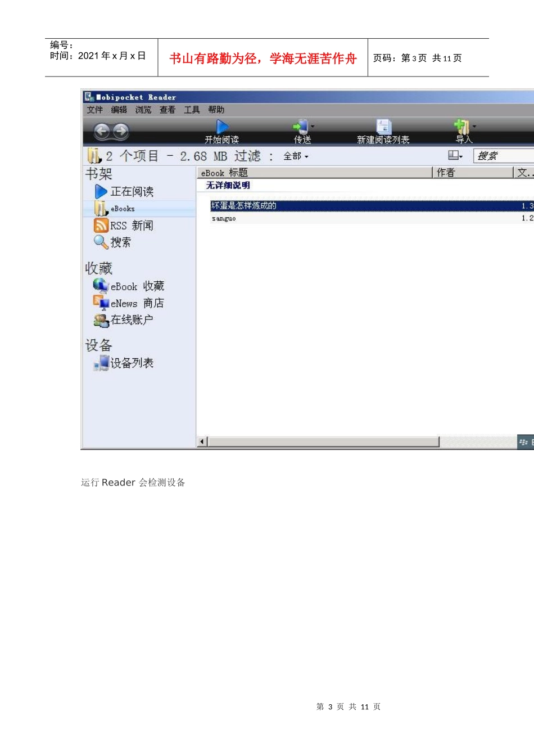Click the eBook 收藏 globe icon
The width and height of the screenshot is (534, 756).
[101, 286]
